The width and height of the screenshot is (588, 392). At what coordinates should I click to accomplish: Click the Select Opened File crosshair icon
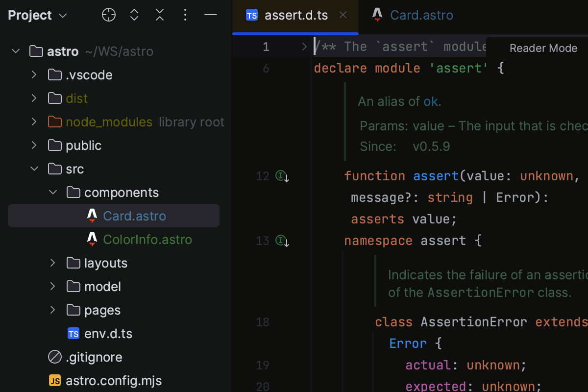(108, 15)
